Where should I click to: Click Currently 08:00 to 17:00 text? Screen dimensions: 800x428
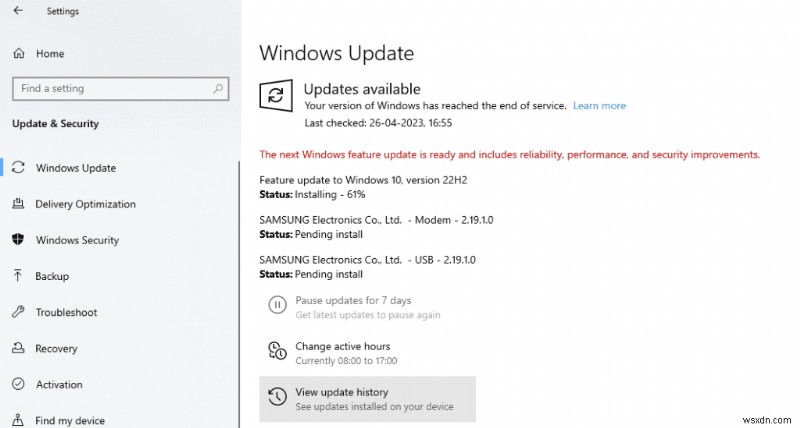pos(346,361)
